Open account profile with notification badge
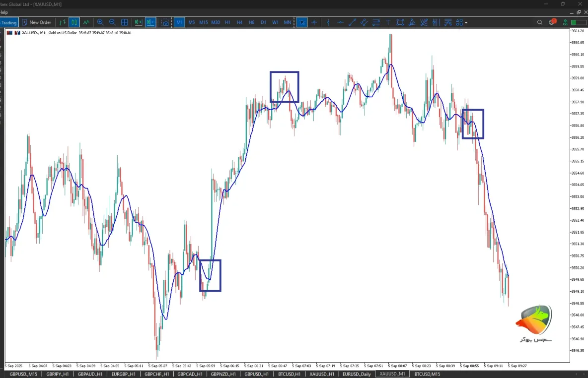Viewport: 588px width, 378px height. tap(552, 22)
